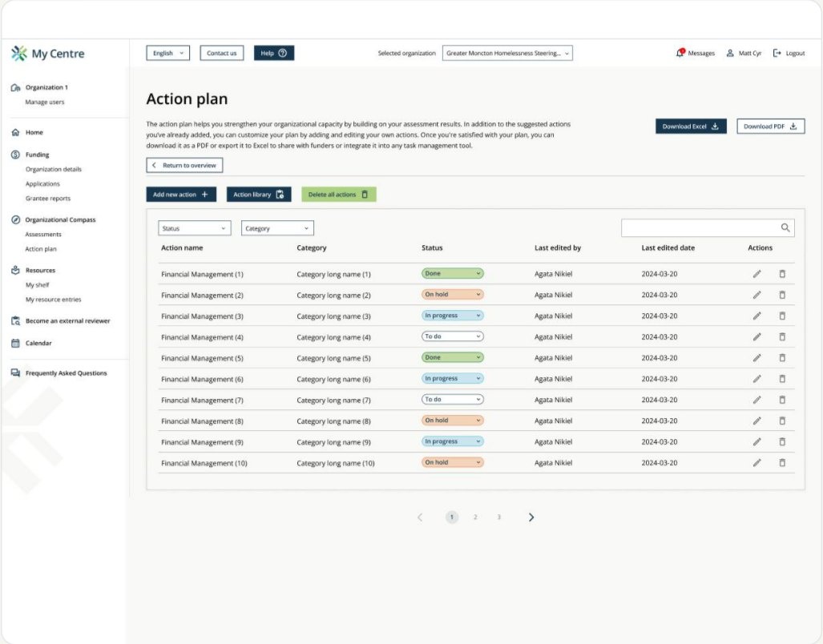Go to Manage users

click(x=45, y=103)
